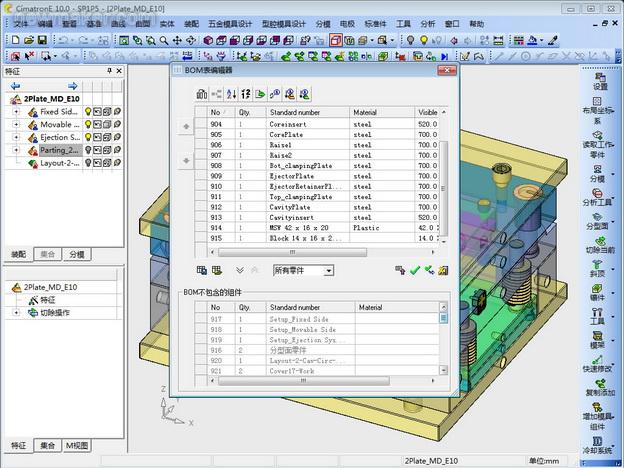Toggle light bulb visibility for Movable row
624x468 pixels.
click(x=88, y=125)
